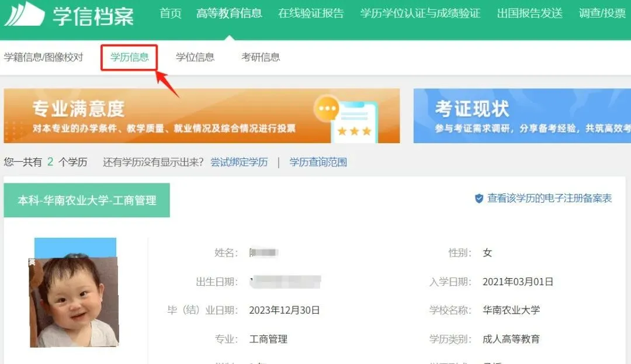This screenshot has width=631, height=364.
Task: Click the 学信档案 logo icon
Action: click(24, 14)
